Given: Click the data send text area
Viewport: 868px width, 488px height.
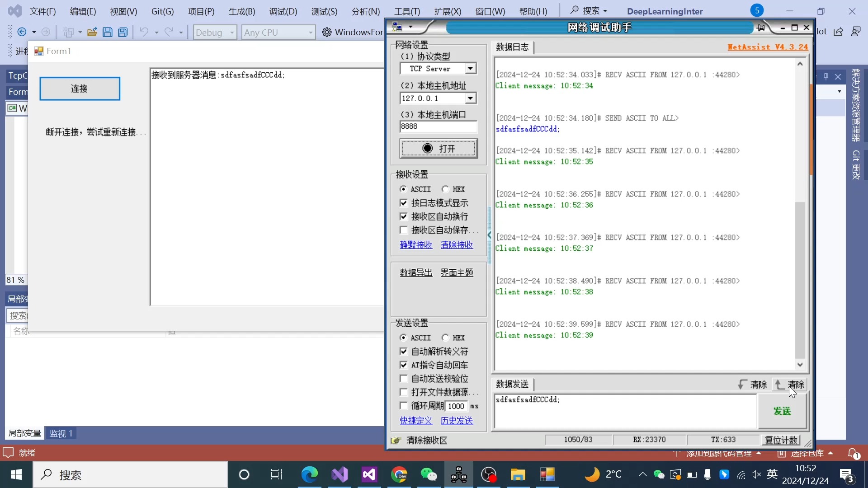Looking at the screenshot, I should [625, 411].
